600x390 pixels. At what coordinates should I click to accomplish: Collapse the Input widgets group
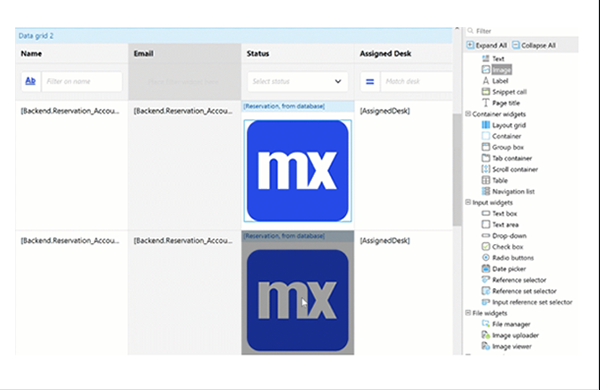468,202
